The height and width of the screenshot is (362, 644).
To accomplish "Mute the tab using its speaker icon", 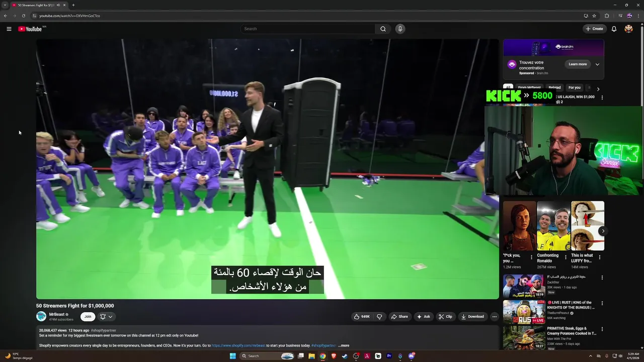I will click(58, 5).
